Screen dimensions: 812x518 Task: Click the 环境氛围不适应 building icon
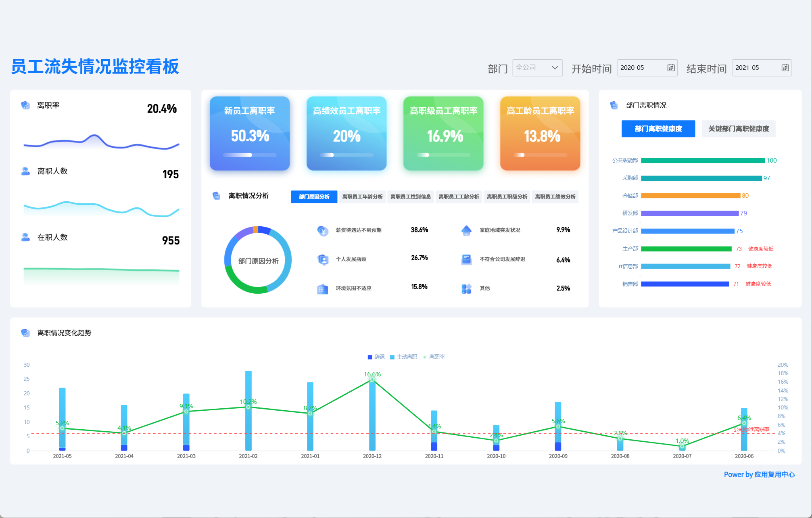[x=323, y=288]
